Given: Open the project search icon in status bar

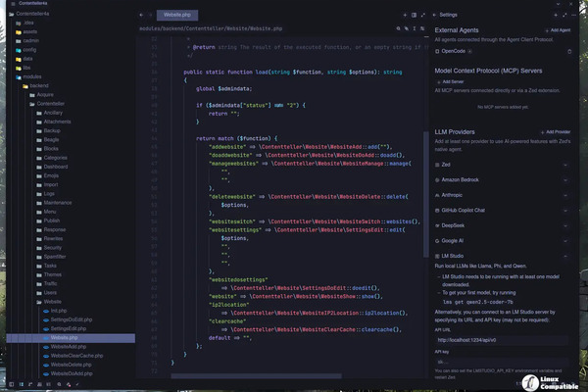Looking at the screenshot, I should tap(59, 384).
